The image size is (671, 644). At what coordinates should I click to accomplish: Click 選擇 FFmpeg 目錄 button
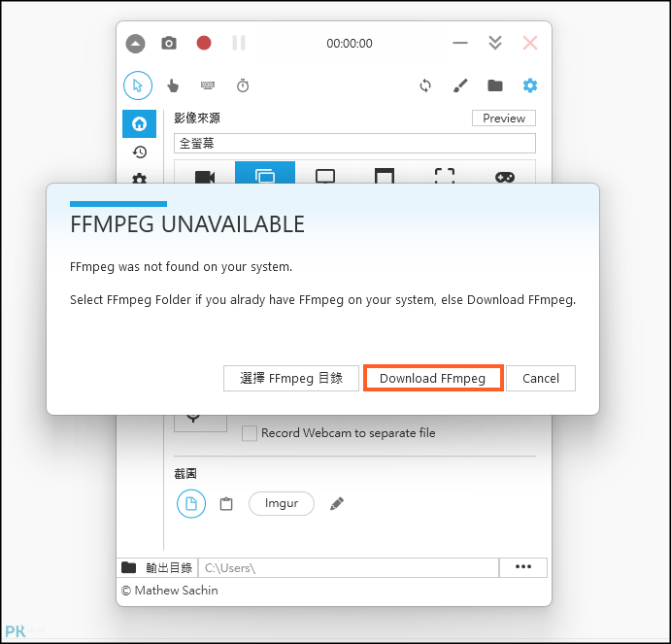[x=291, y=379]
